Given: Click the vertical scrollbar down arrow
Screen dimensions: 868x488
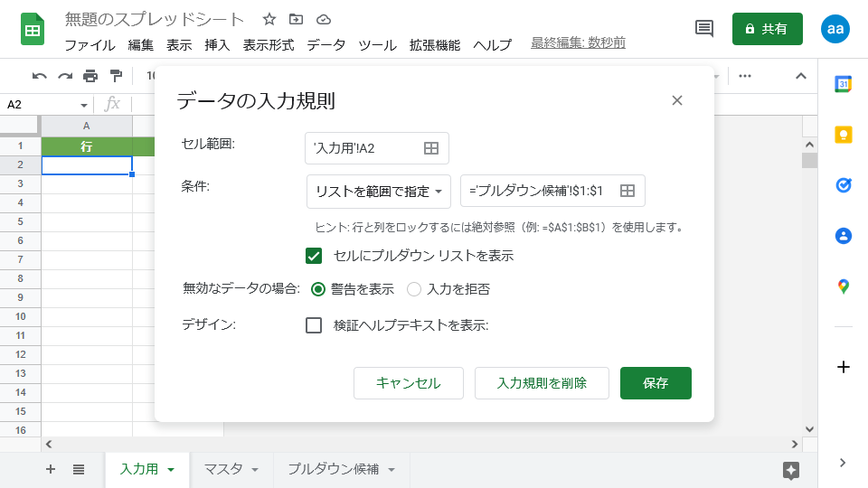Looking at the screenshot, I should 809,428.
